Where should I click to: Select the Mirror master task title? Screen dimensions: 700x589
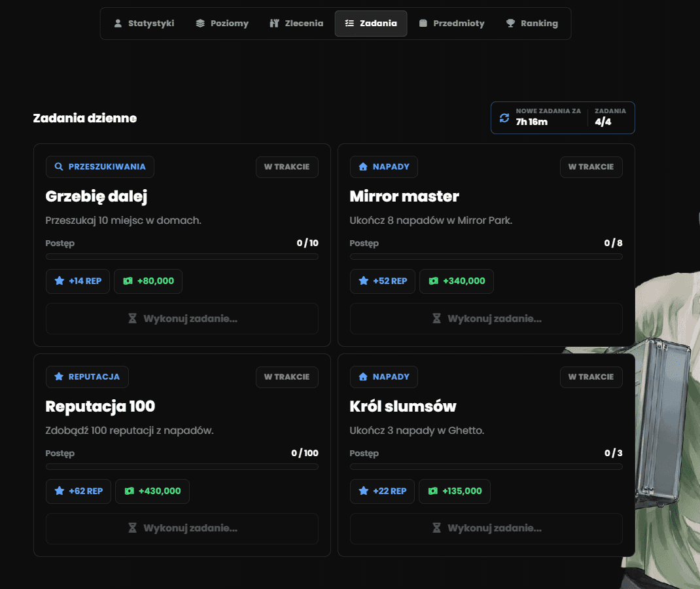pos(404,196)
